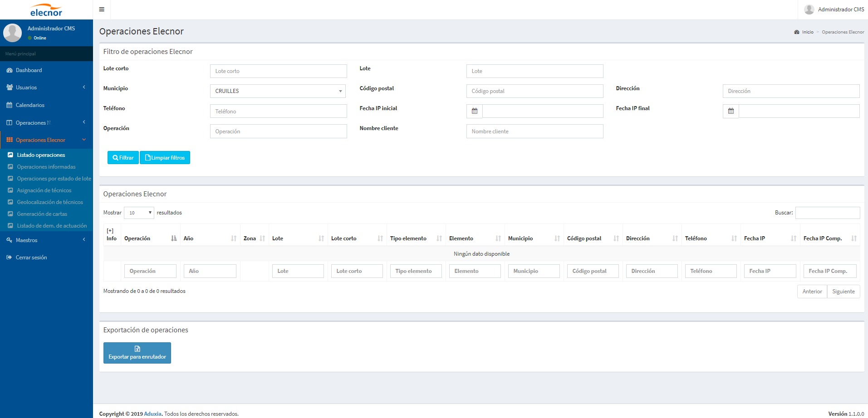Click the Aduxia footer link
Screen dimensions: 868x418
[x=152, y=414]
